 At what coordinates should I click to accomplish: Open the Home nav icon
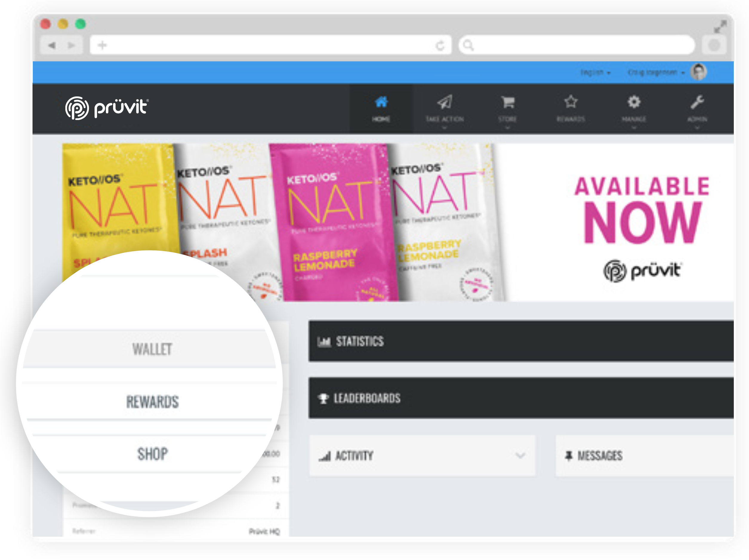pos(381,101)
